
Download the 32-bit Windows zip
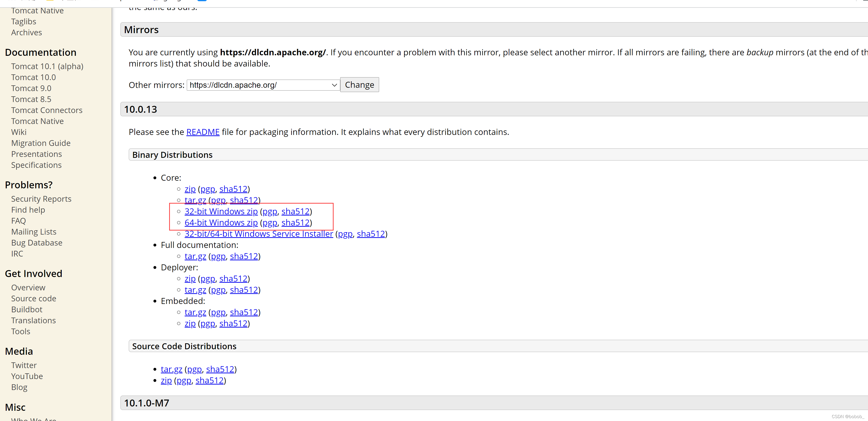pos(221,212)
